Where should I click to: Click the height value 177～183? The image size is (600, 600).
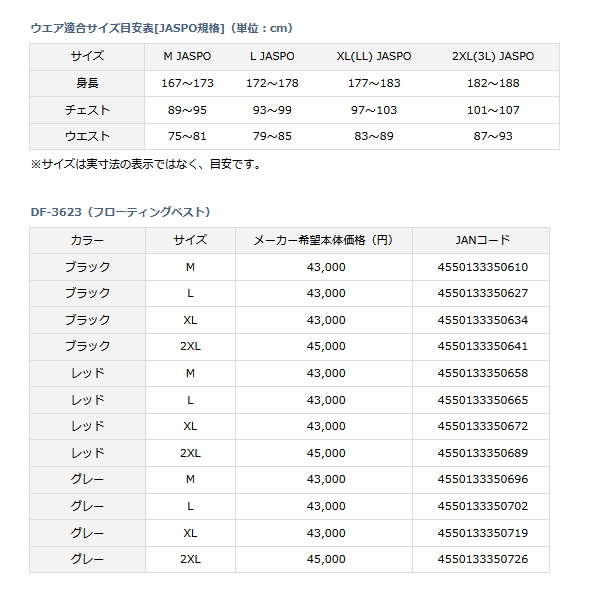point(374,83)
